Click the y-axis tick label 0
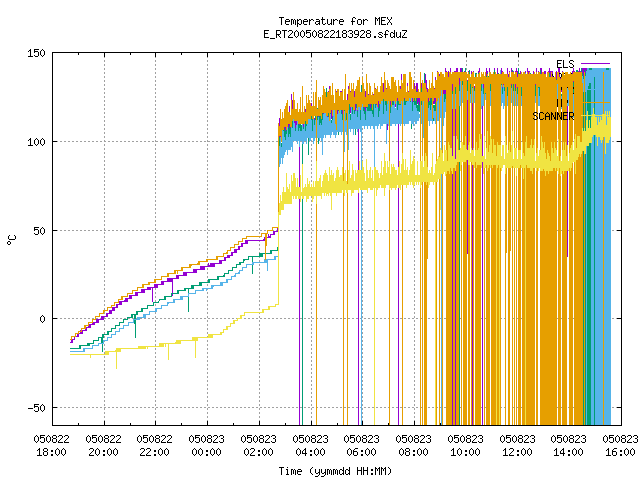 pos(42,319)
